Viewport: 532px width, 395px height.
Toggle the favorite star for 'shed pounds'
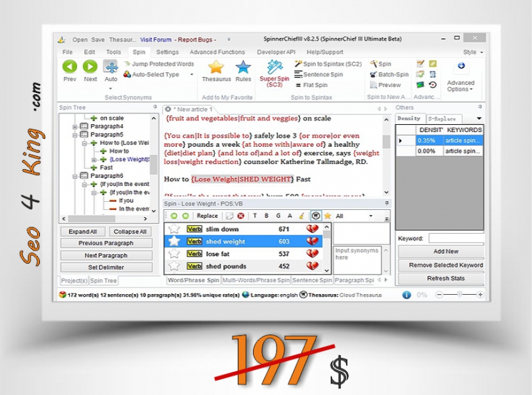174,266
